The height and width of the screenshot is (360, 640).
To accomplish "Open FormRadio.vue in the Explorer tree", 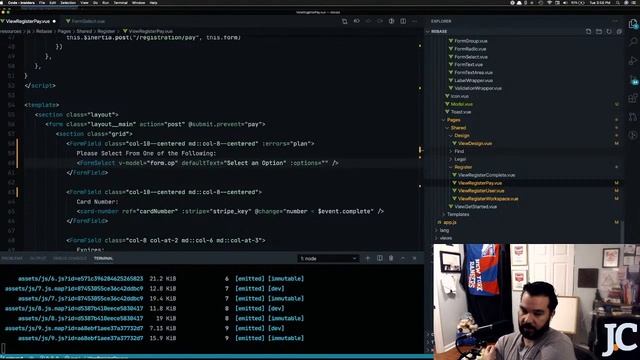I will coord(470,49).
